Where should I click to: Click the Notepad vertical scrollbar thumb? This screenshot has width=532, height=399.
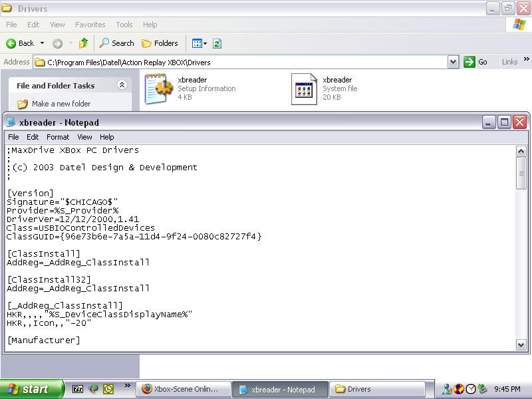coord(521,174)
